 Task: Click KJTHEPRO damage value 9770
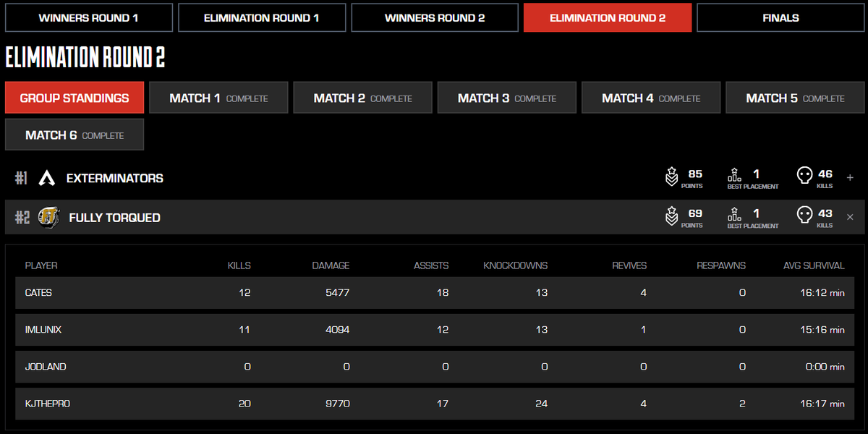pos(337,404)
